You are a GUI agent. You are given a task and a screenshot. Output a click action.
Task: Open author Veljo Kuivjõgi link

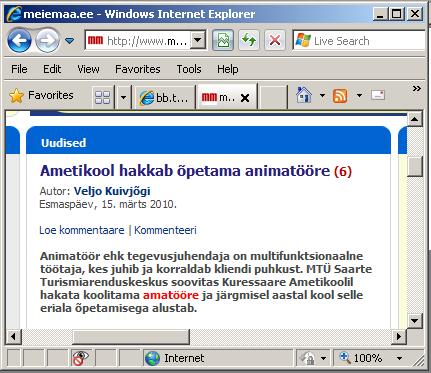click(112, 191)
